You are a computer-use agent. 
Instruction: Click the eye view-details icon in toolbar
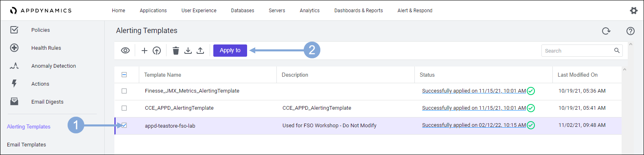(125, 51)
